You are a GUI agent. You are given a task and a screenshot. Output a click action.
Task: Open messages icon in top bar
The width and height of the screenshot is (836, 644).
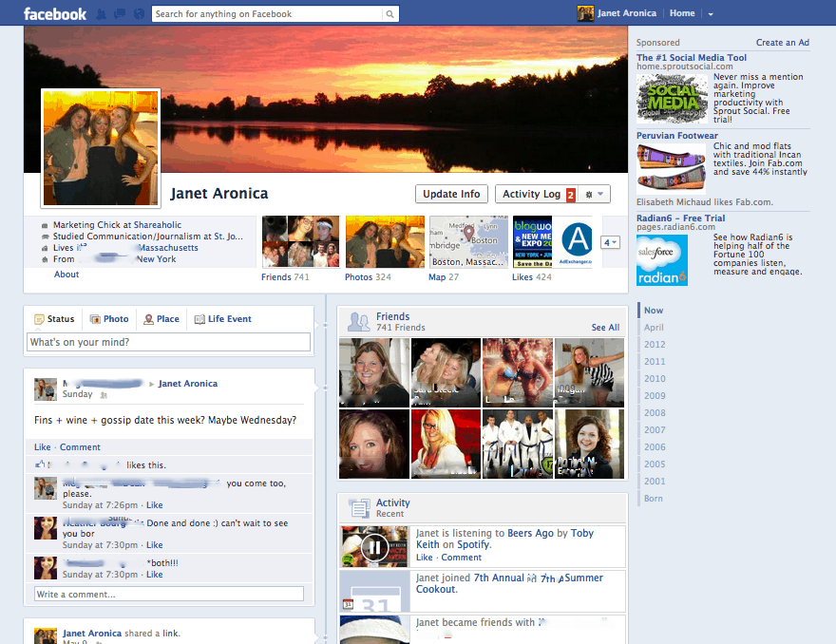click(120, 14)
